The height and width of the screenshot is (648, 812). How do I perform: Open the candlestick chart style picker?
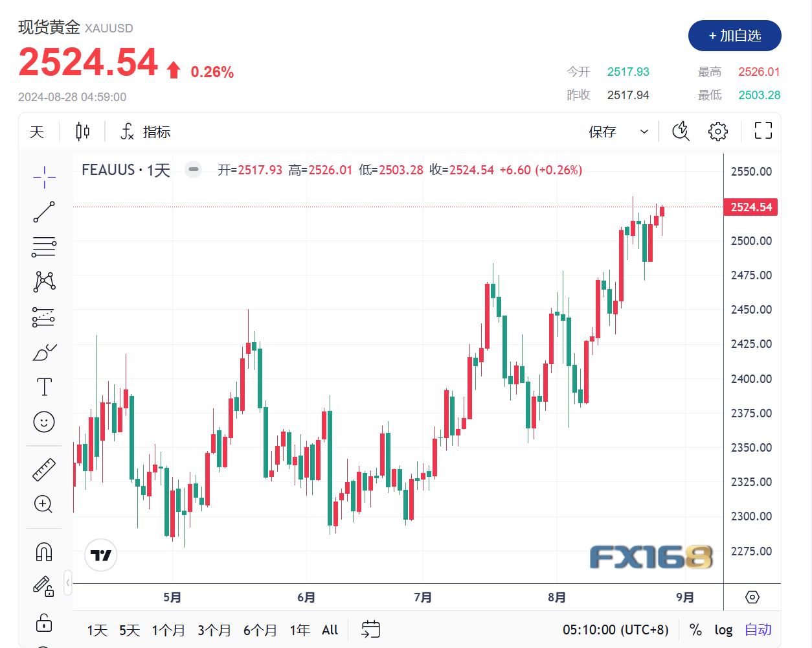tap(82, 132)
